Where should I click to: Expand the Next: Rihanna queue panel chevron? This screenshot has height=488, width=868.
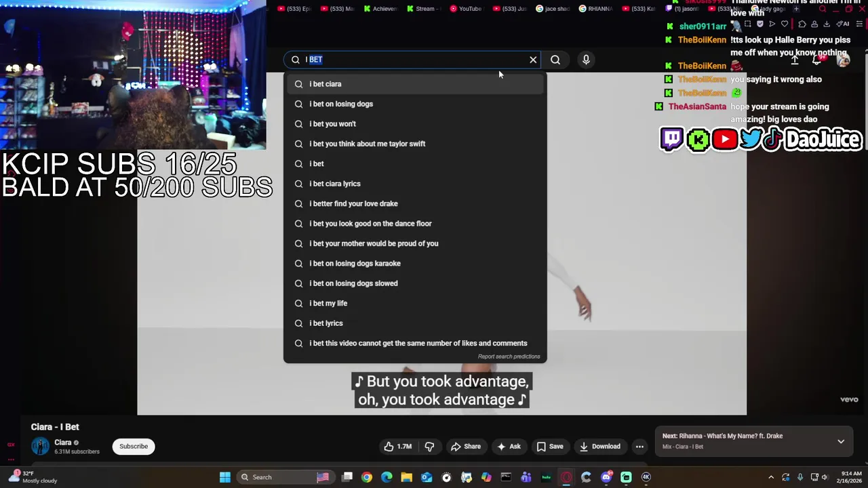(x=841, y=441)
